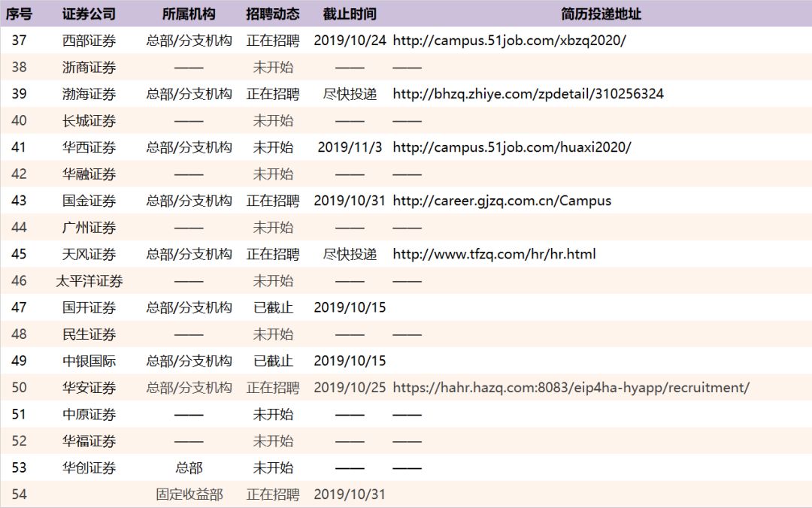
Task: Click the 序号 column header
Action: coord(19,14)
